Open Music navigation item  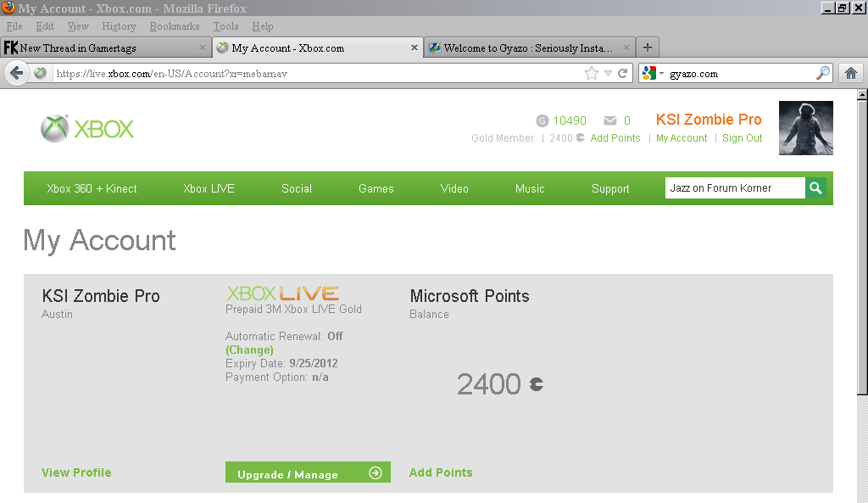530,188
